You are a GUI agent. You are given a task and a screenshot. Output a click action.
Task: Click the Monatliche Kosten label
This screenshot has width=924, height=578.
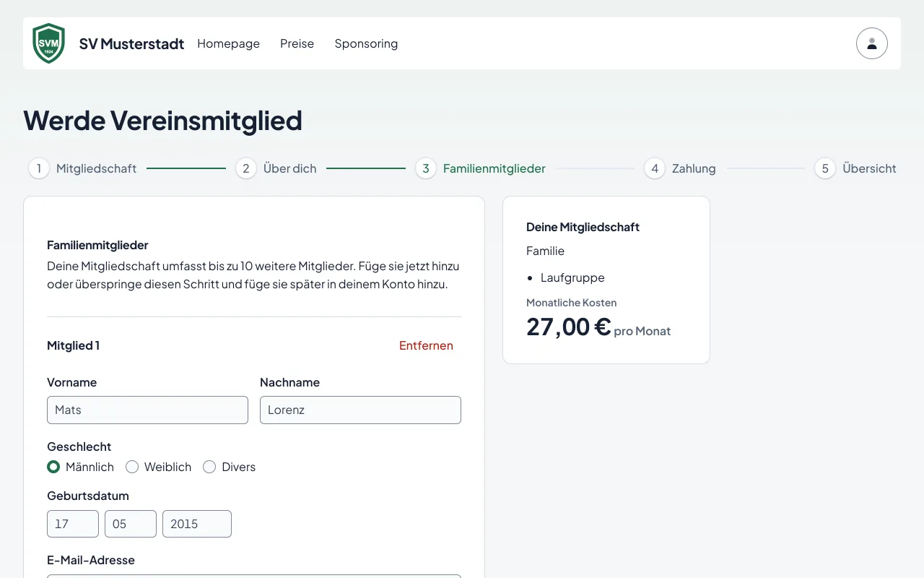coord(571,303)
